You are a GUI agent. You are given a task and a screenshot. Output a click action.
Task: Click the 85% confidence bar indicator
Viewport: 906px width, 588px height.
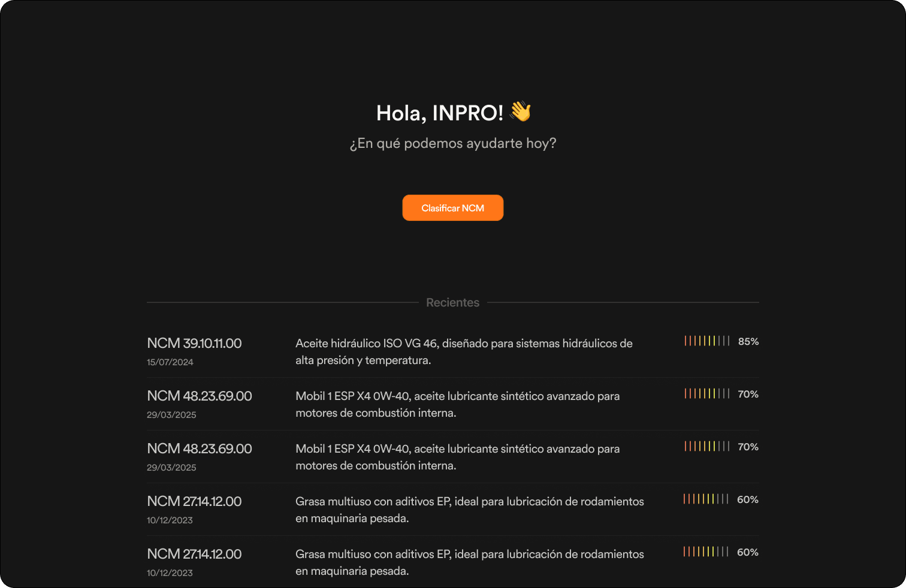tap(707, 341)
